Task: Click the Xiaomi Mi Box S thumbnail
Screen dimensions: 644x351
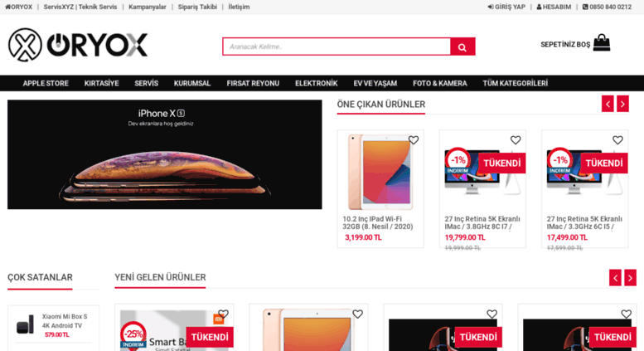Action: pos(25,324)
